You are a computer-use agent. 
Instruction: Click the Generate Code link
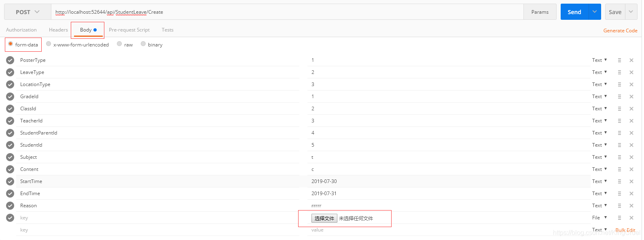(x=620, y=31)
